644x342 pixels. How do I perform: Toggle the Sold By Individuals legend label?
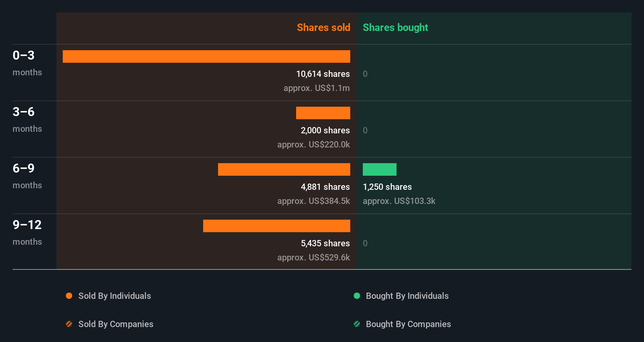click(115, 296)
